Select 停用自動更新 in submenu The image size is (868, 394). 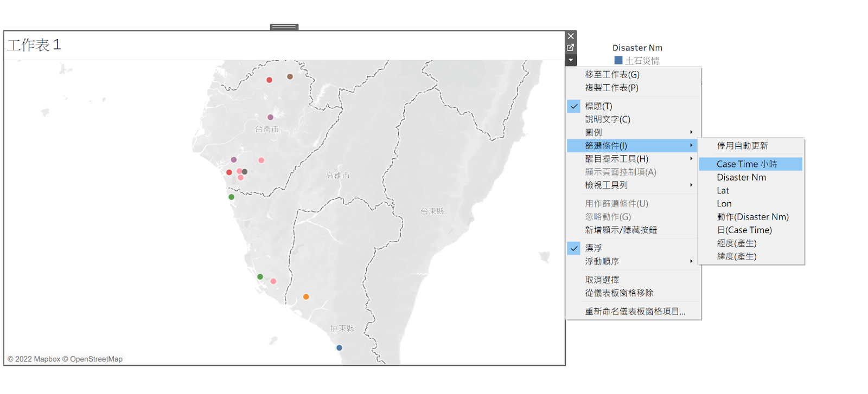(751, 146)
